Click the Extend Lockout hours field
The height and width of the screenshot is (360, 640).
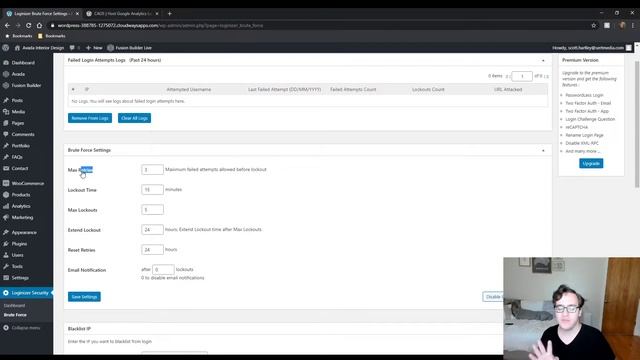click(152, 230)
